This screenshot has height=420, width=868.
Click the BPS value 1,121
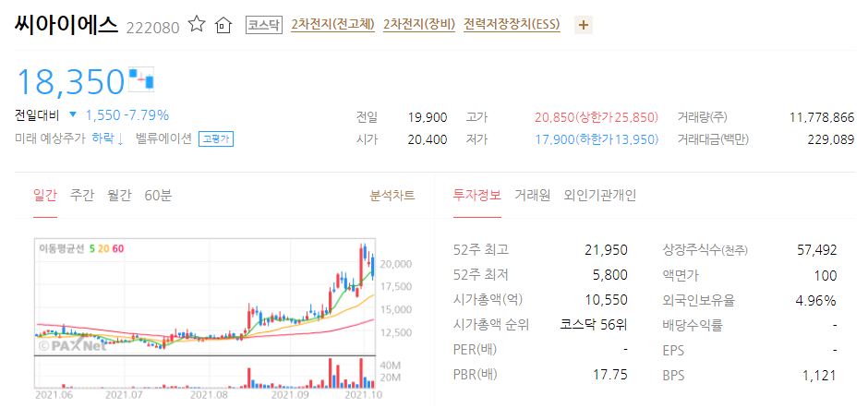[819, 376]
